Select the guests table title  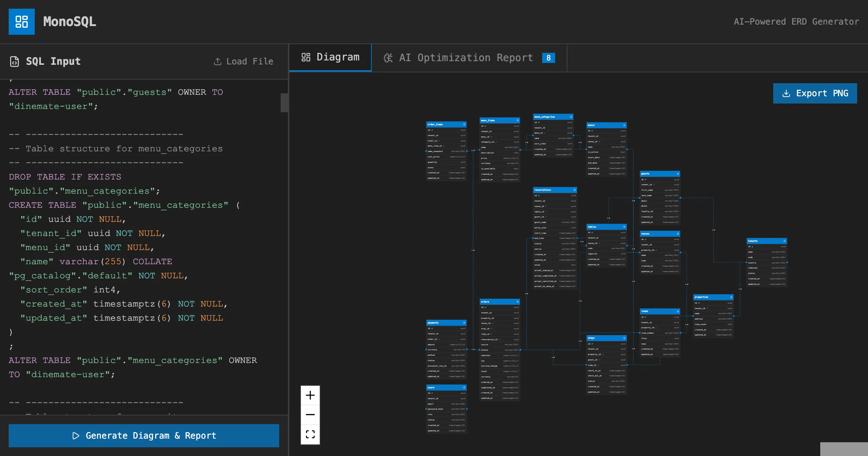[645, 174]
